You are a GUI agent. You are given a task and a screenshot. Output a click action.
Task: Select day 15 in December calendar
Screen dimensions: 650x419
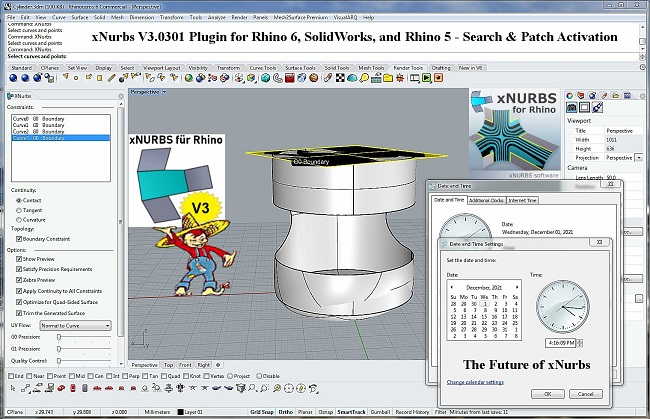(x=484, y=317)
